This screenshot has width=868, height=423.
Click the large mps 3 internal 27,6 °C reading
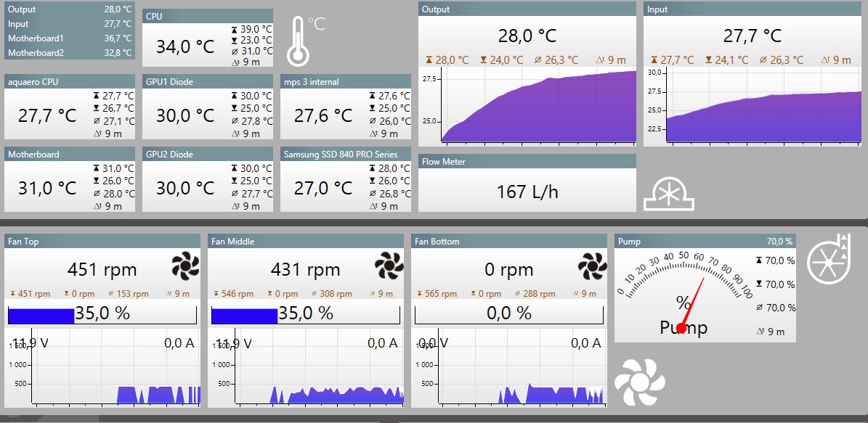pyautogui.click(x=323, y=115)
